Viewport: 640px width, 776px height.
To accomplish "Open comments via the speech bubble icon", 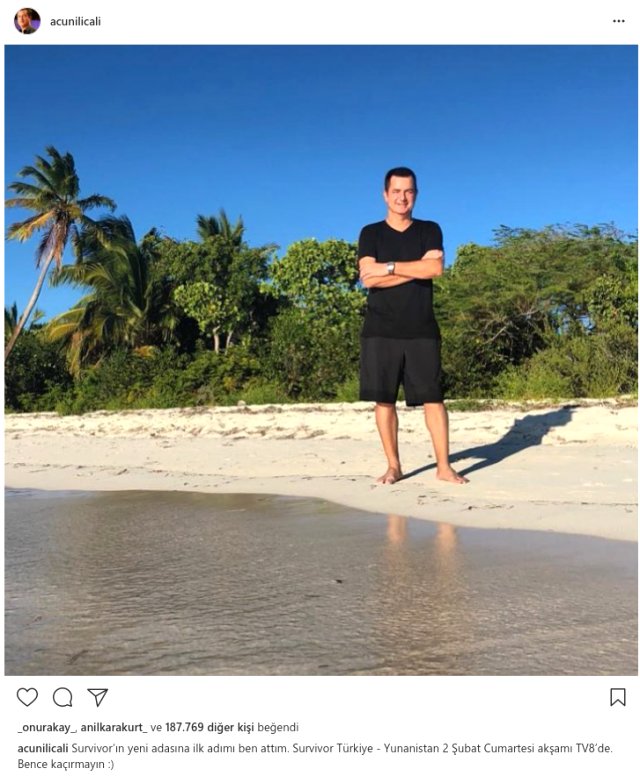I will click(x=63, y=697).
